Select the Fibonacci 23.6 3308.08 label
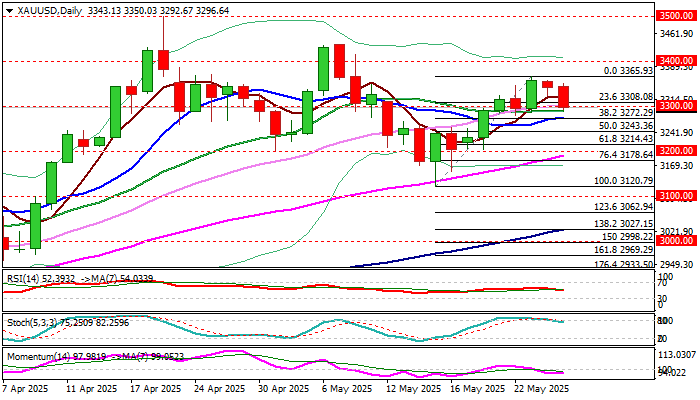The image size is (700, 400). coord(626,97)
